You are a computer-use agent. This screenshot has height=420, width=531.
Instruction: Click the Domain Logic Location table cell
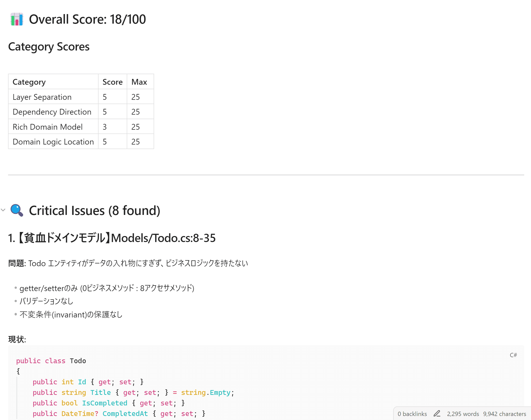coord(53,142)
